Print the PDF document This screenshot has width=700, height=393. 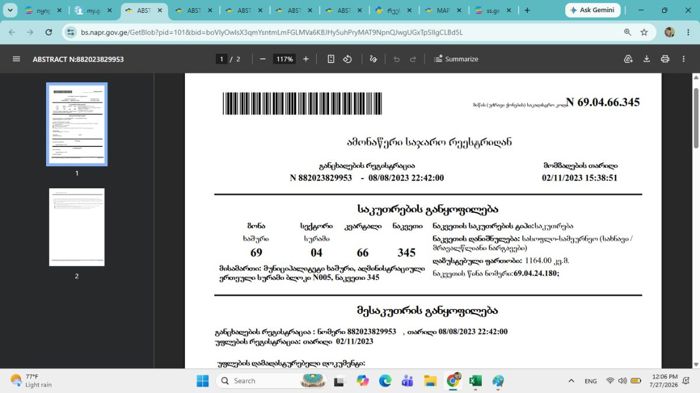pos(665,59)
